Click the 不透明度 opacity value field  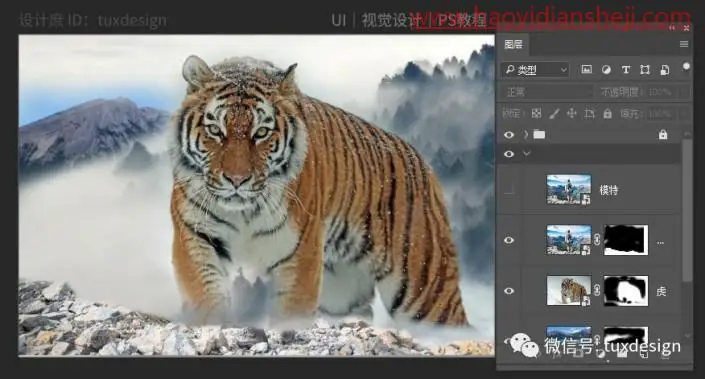[x=660, y=92]
